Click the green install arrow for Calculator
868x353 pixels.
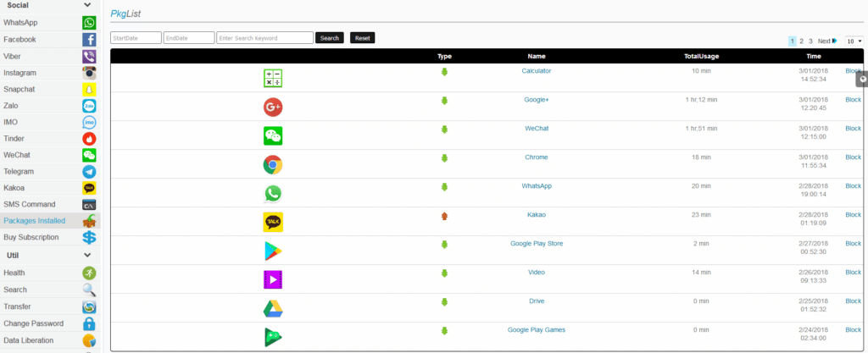[x=444, y=72]
